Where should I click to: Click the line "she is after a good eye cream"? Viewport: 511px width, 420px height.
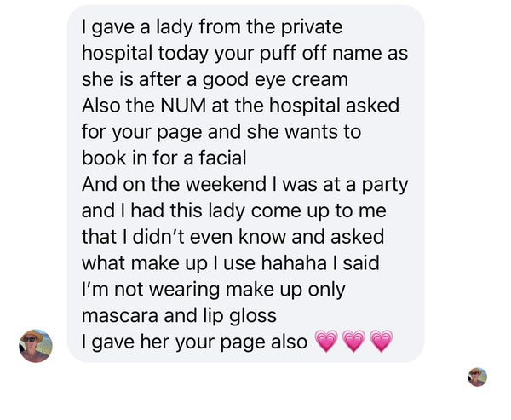[215, 80]
